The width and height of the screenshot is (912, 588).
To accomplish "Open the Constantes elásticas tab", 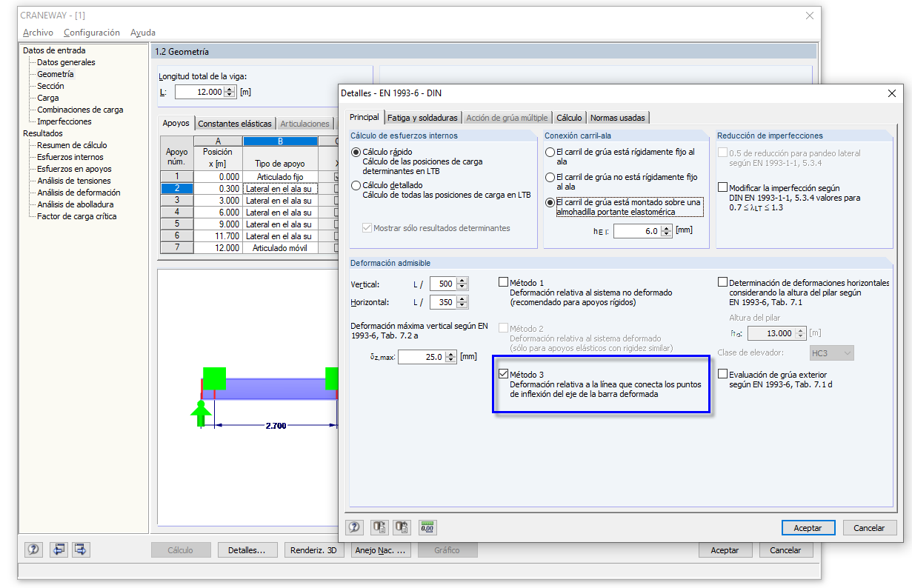I will tap(235, 124).
